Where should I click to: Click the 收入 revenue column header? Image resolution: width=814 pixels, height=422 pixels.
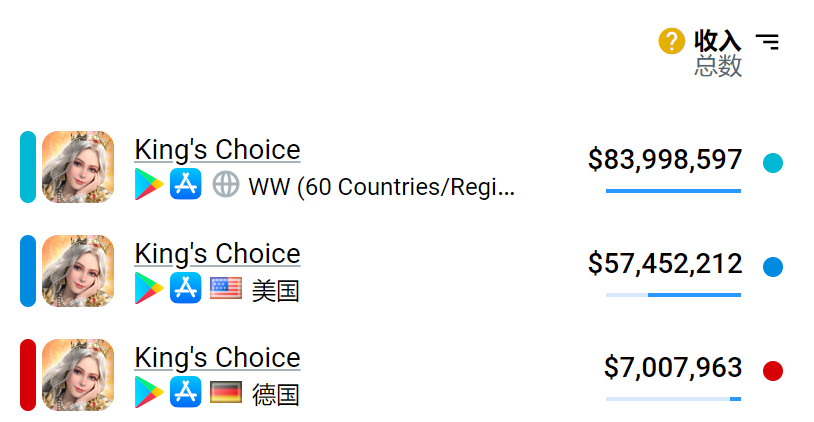pyautogui.click(x=718, y=41)
